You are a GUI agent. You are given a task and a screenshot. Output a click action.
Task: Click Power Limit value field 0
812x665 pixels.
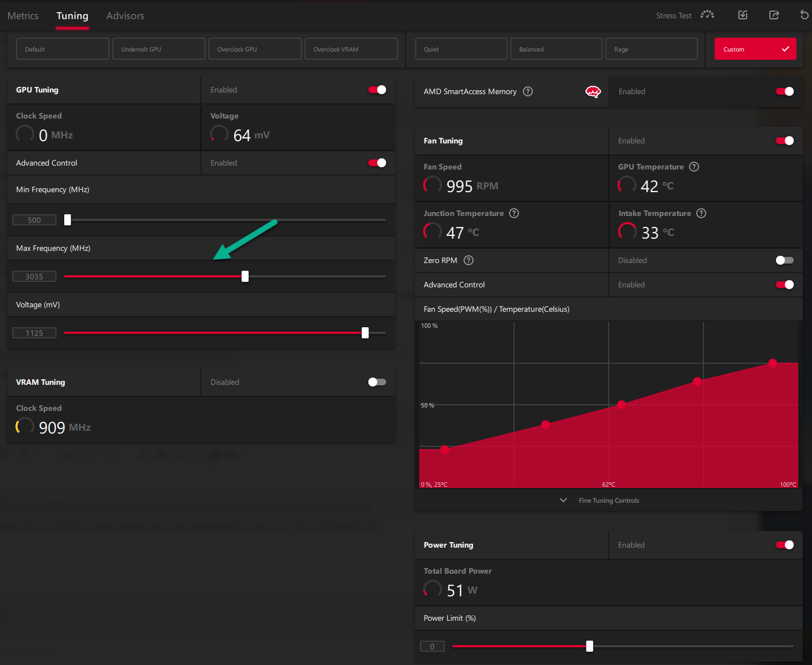(x=432, y=646)
